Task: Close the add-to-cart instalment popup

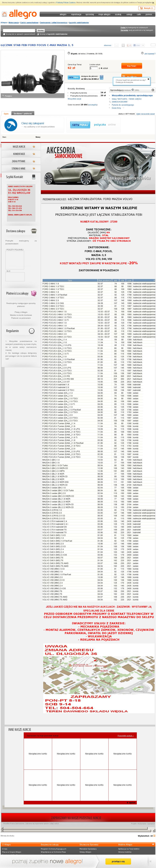Action: point(148,79)
